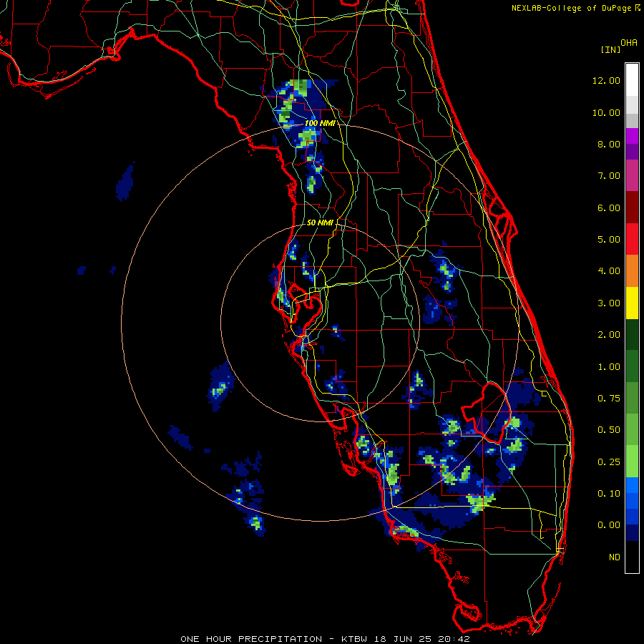Click the 0.25 legend value
Viewport: 644px width, 644px height.
609,462
